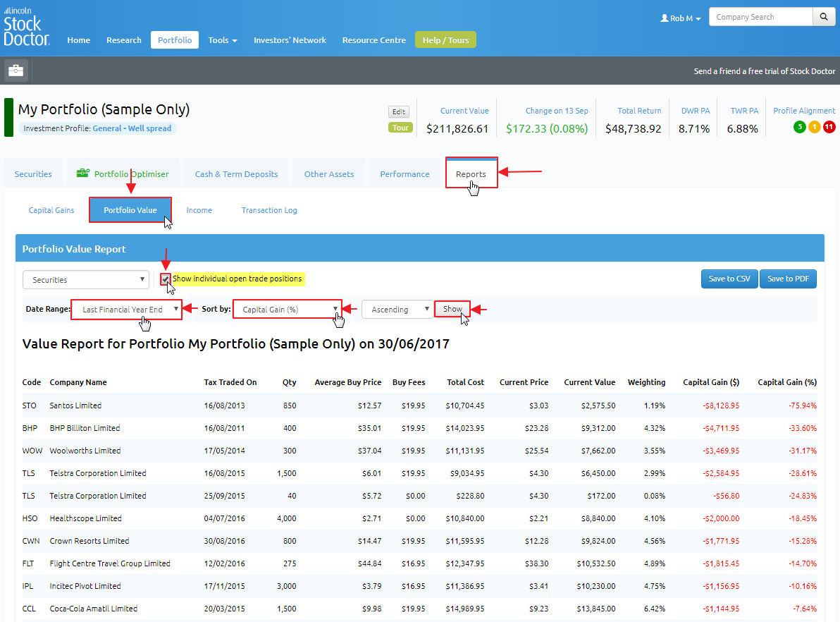This screenshot has width=840, height=622.
Task: Click the -75.94% capital gain value
Action: coord(803,405)
